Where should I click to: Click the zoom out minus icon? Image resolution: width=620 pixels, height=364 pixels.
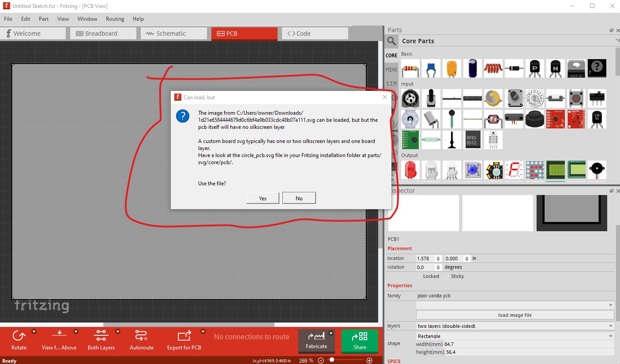(321, 360)
